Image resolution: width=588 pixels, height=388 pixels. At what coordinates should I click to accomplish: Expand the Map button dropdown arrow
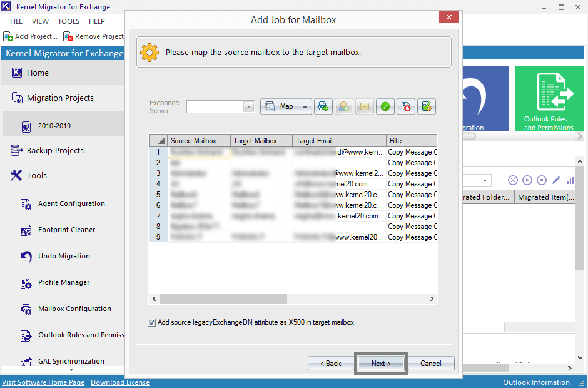coord(305,107)
